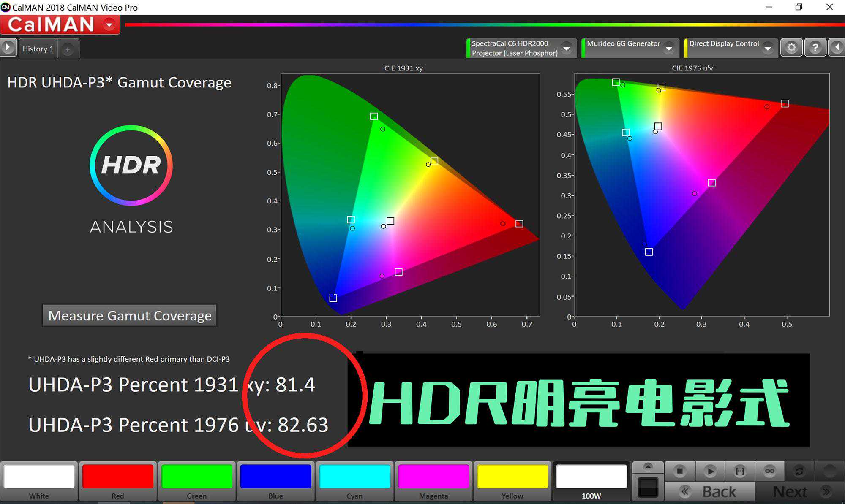Expand the up arrow above pattern window
The image size is (845, 504).
pyautogui.click(x=648, y=466)
